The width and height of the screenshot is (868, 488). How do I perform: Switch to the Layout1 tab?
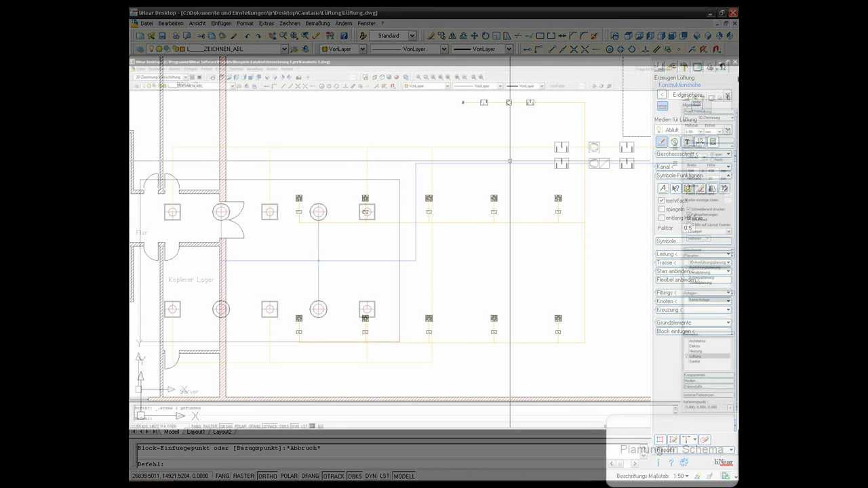point(196,432)
